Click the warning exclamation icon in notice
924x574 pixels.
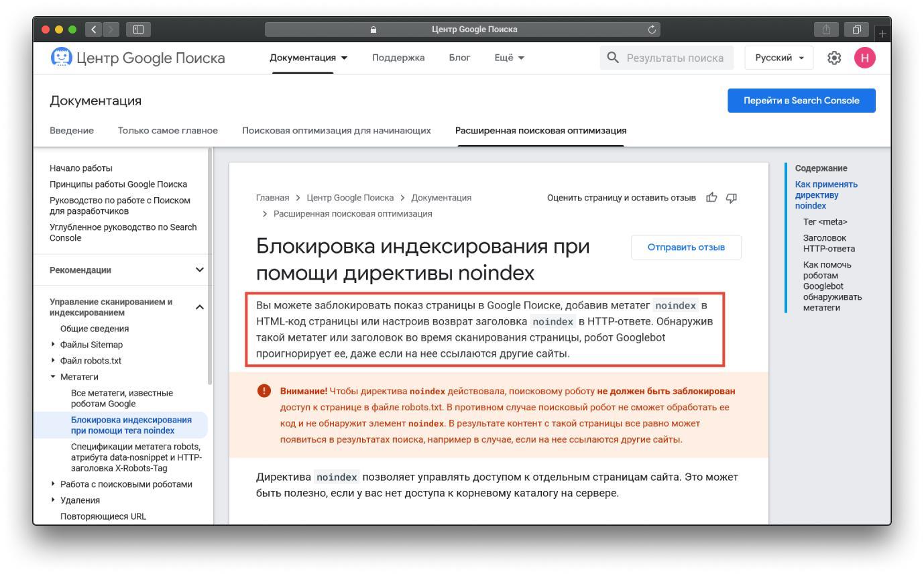click(264, 391)
